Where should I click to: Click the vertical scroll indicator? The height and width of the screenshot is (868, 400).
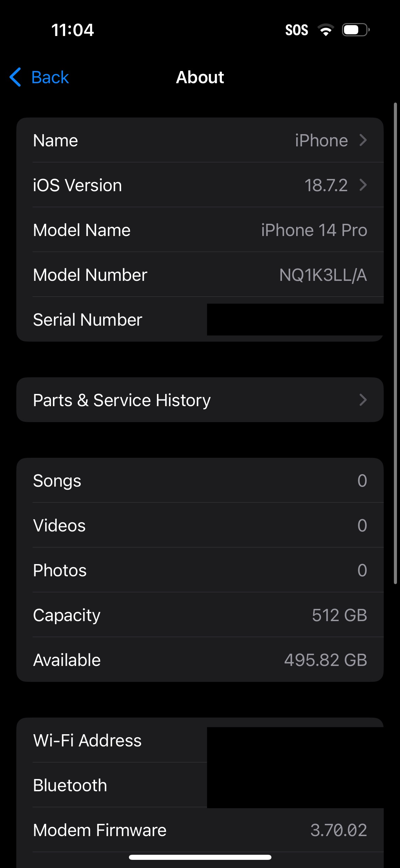click(395, 343)
